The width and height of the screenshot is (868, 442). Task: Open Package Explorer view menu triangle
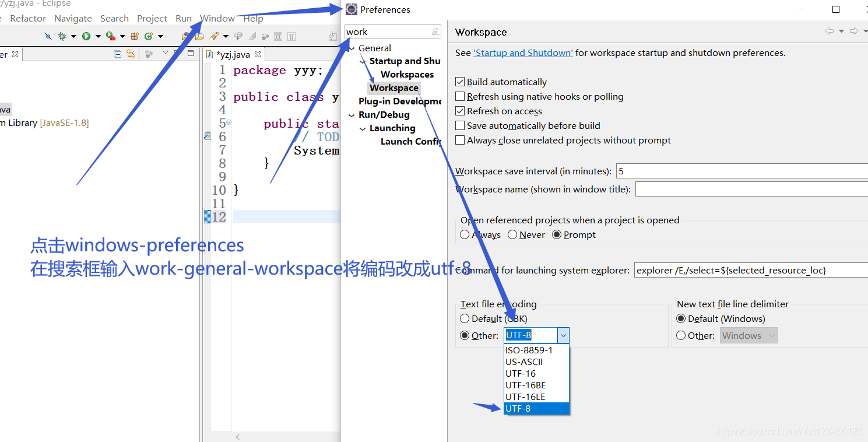coord(166,52)
